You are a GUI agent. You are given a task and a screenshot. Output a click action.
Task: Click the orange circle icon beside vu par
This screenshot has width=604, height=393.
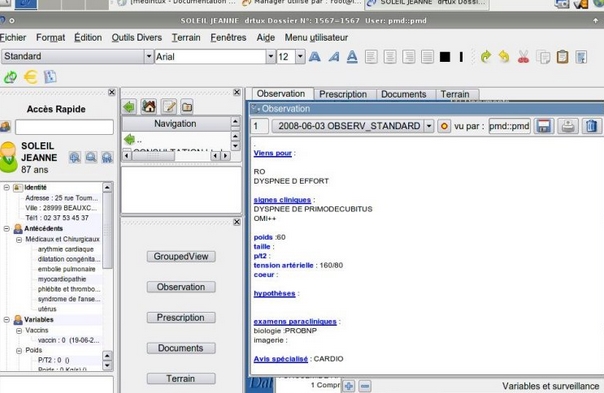(444, 126)
